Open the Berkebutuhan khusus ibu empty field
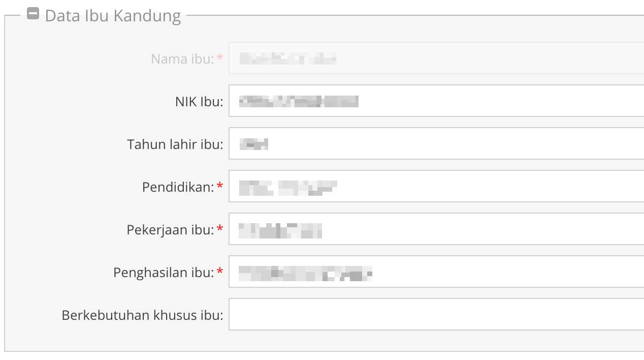This screenshot has width=644, height=360. (x=436, y=314)
